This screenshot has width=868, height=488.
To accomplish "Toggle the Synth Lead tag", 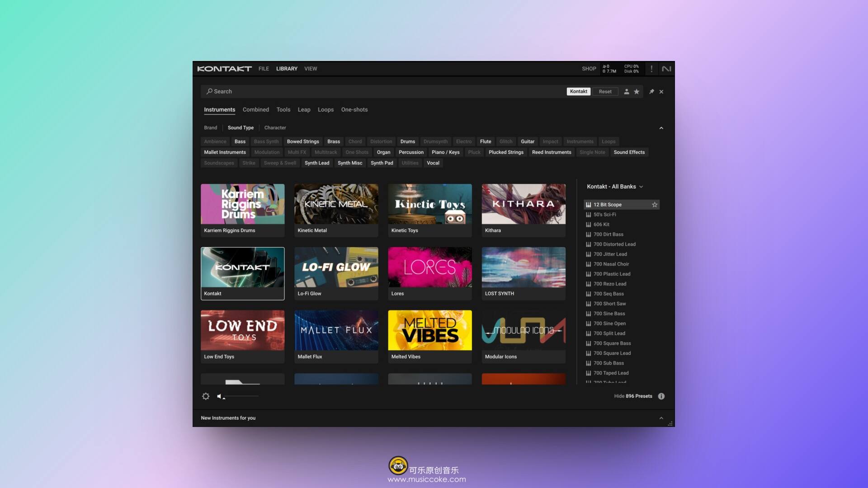I will [x=317, y=163].
